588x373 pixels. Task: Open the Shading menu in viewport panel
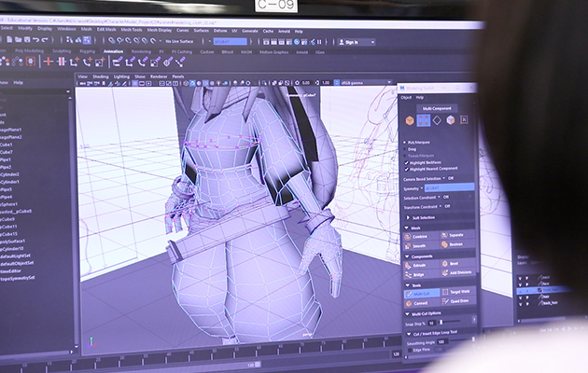point(101,76)
